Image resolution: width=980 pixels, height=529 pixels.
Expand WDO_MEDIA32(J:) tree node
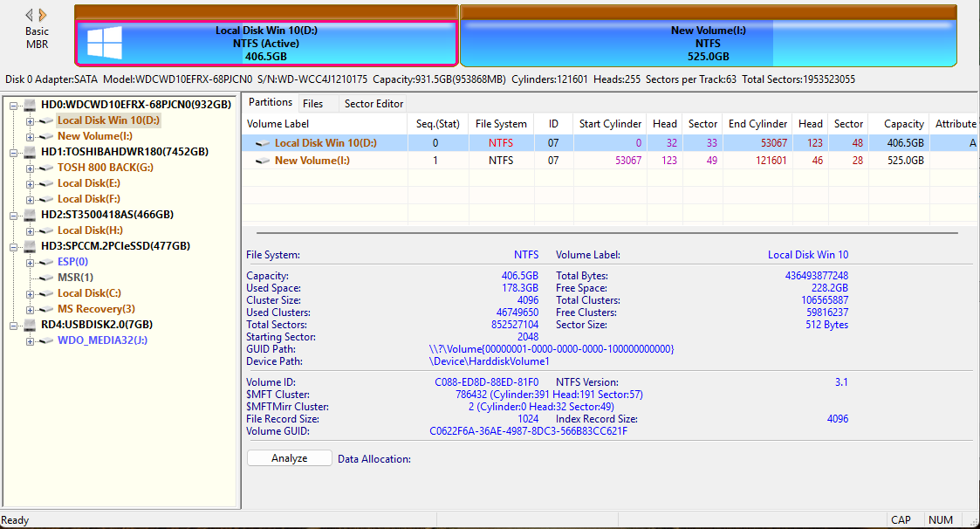click(30, 340)
